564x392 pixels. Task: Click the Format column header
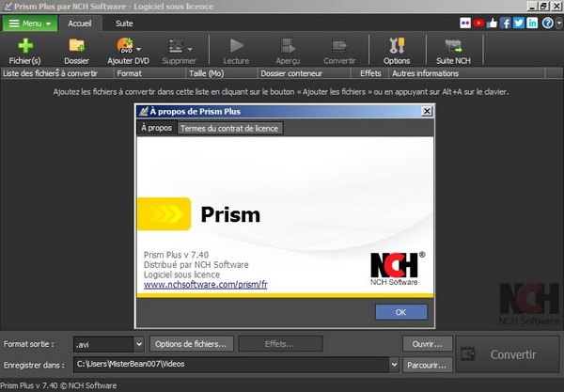pyautogui.click(x=150, y=73)
